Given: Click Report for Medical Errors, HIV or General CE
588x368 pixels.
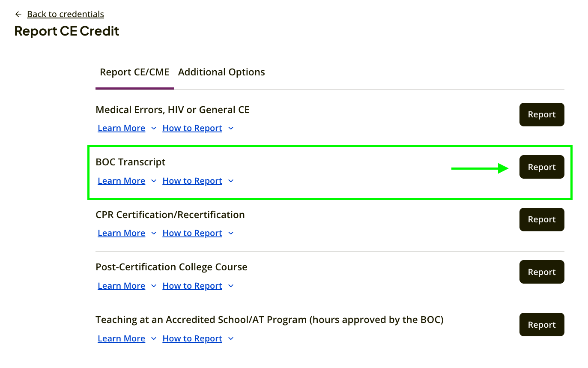Looking at the screenshot, I should (542, 114).
